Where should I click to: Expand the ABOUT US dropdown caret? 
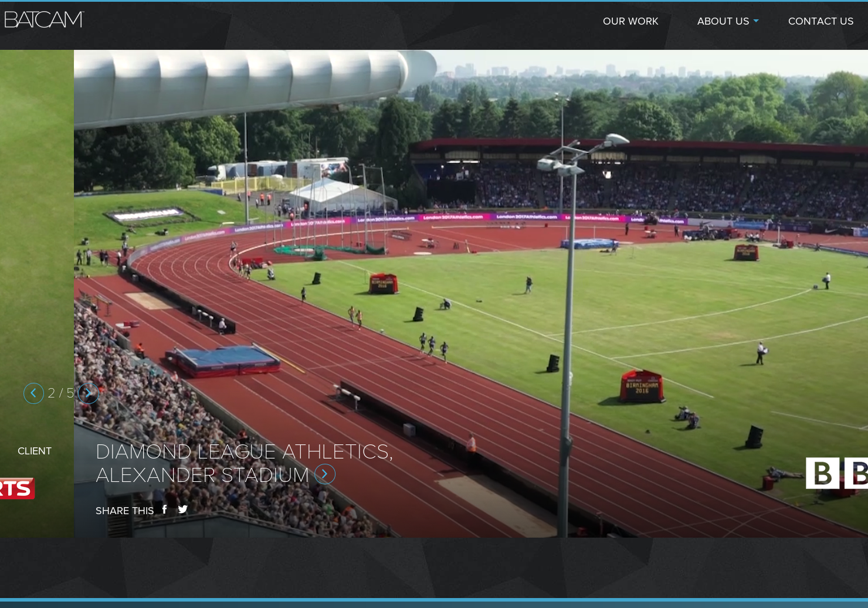(756, 21)
